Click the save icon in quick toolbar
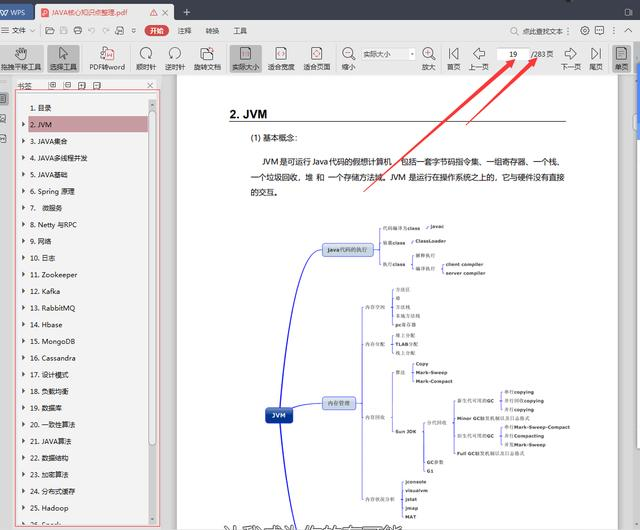The height and width of the screenshot is (530, 640). pos(64,31)
